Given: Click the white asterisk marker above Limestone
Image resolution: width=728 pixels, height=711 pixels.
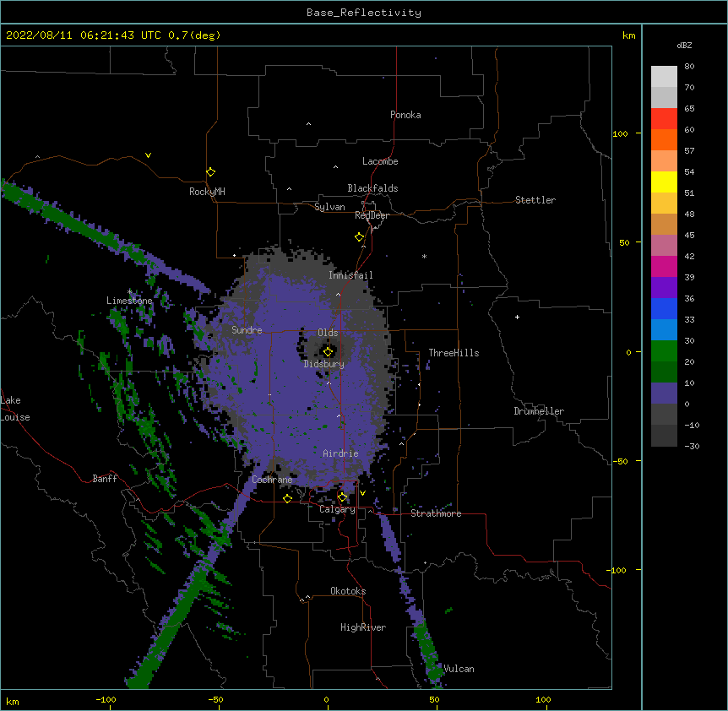Looking at the screenshot, I should (x=130, y=291).
